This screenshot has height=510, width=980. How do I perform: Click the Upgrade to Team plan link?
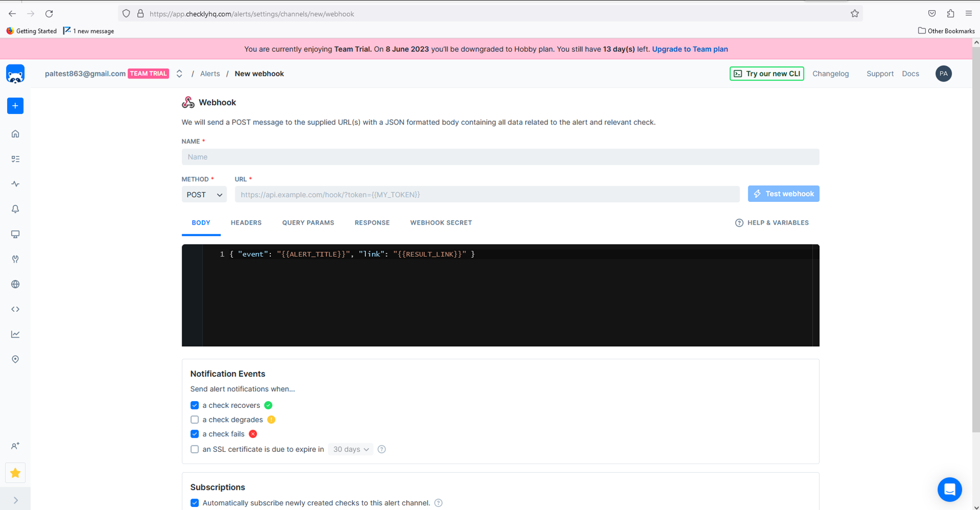point(690,49)
